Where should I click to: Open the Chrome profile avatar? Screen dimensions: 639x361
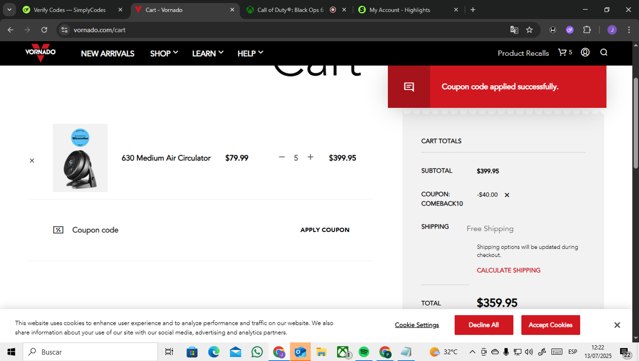(612, 30)
